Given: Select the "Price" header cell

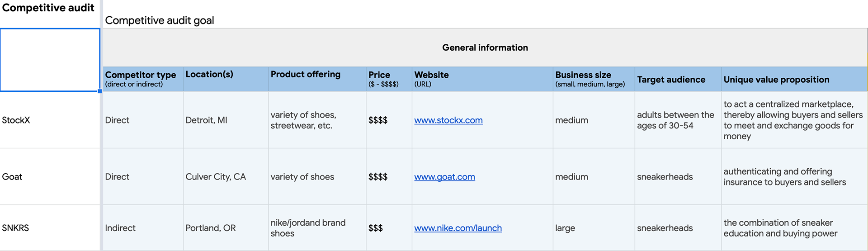Looking at the screenshot, I should [x=388, y=79].
